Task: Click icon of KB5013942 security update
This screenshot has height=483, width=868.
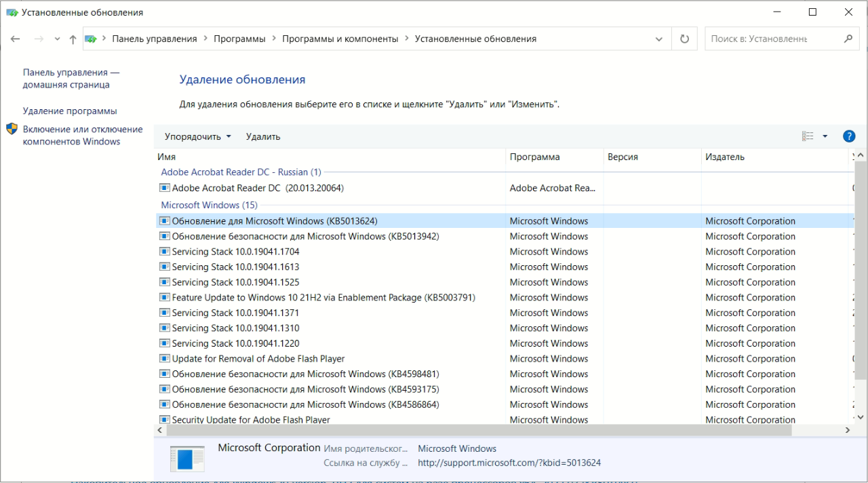Action: pyautogui.click(x=164, y=236)
